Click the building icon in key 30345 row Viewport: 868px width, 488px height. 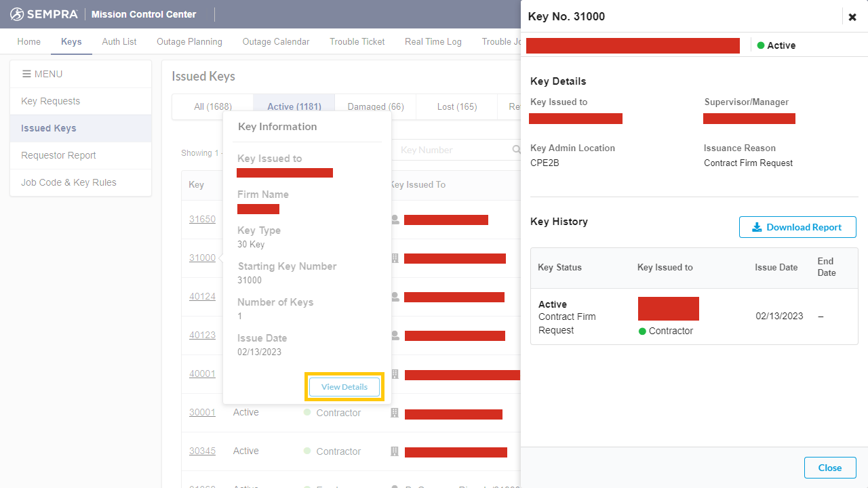395,451
